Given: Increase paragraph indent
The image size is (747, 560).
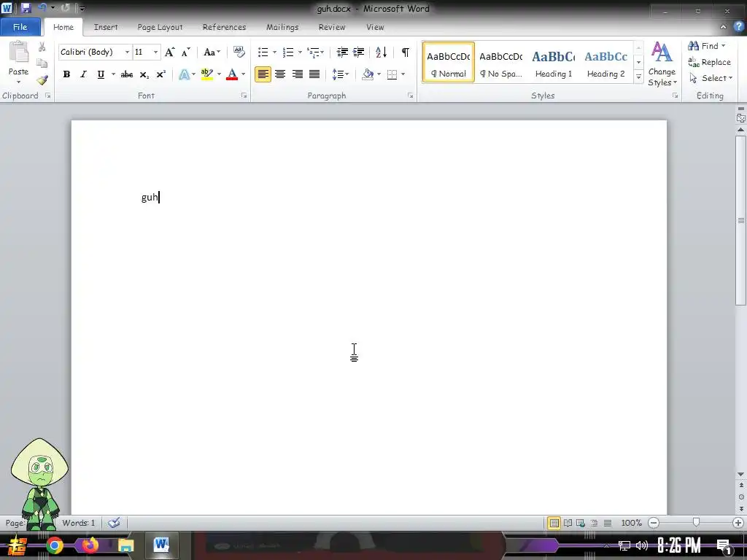Looking at the screenshot, I should click(x=359, y=52).
